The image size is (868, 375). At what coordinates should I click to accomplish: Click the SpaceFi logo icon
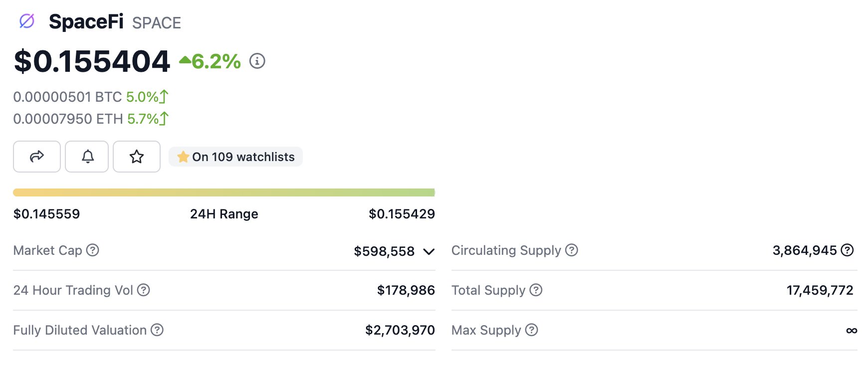click(26, 21)
